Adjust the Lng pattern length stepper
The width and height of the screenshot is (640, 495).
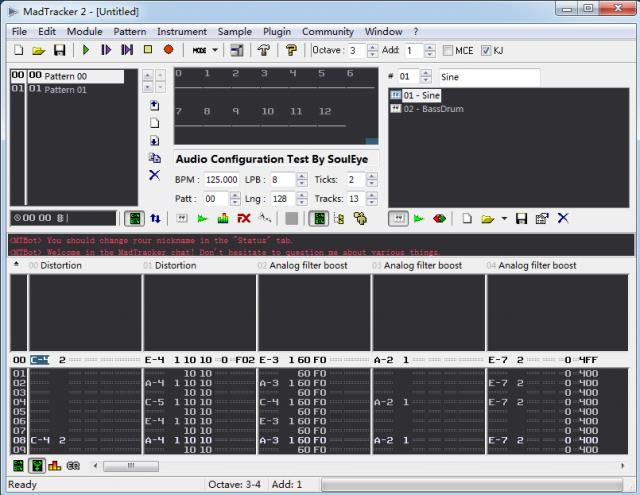(302, 199)
